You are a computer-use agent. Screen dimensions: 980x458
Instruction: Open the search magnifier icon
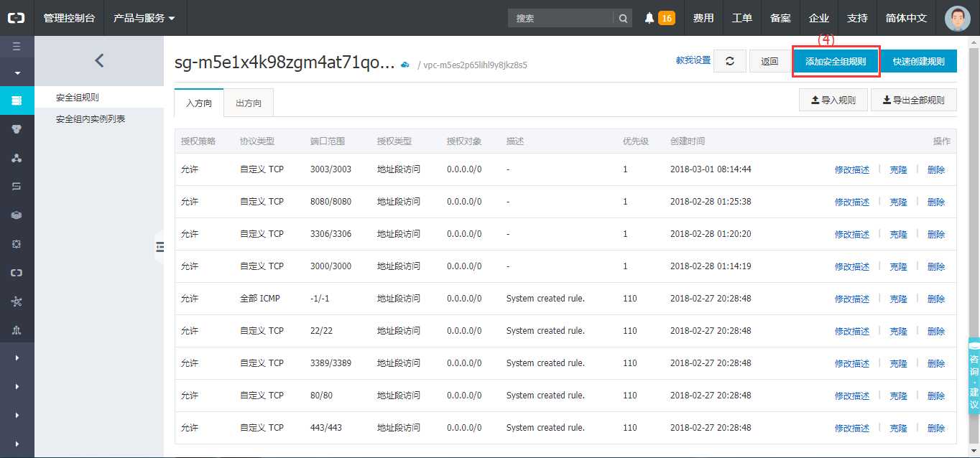tap(623, 18)
